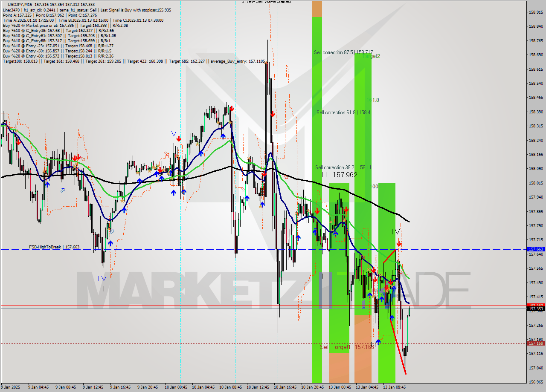Click the 'Buy %10 @ C_Entry88: 157.317' line

57,40
